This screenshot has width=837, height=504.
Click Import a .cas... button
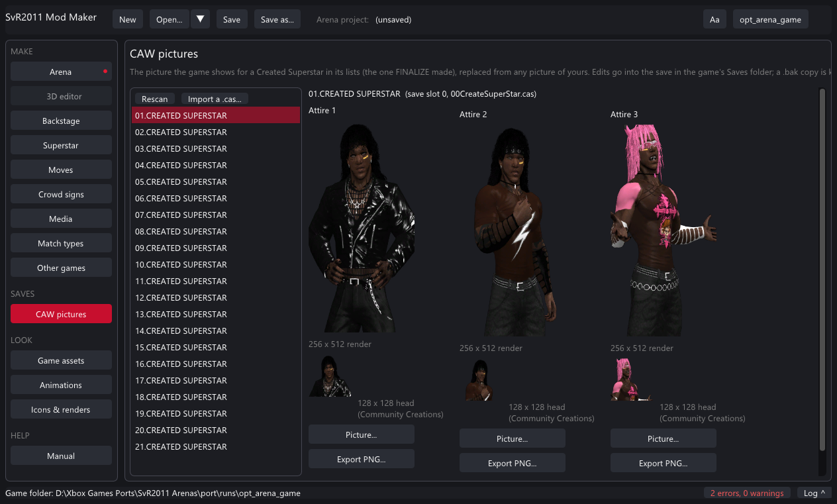215,99
